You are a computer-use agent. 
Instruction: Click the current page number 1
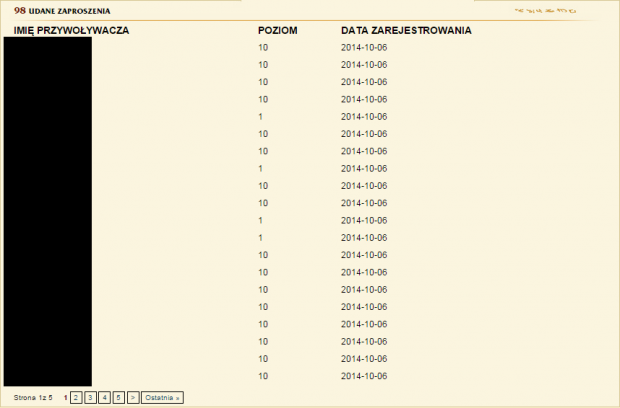click(65, 398)
